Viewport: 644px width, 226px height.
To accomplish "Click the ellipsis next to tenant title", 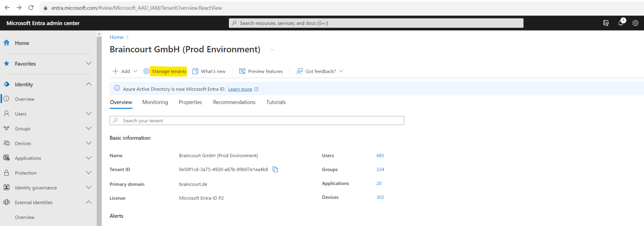I will [272, 50].
